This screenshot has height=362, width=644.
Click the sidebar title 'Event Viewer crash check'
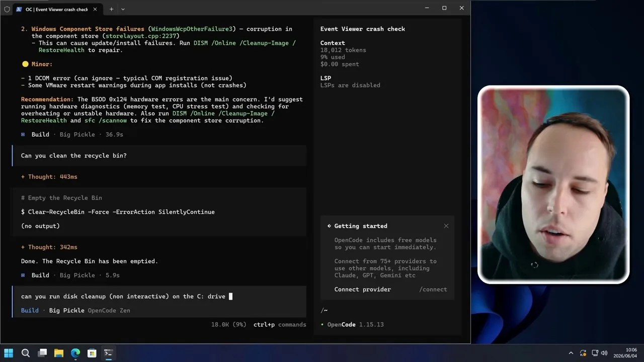click(x=363, y=29)
